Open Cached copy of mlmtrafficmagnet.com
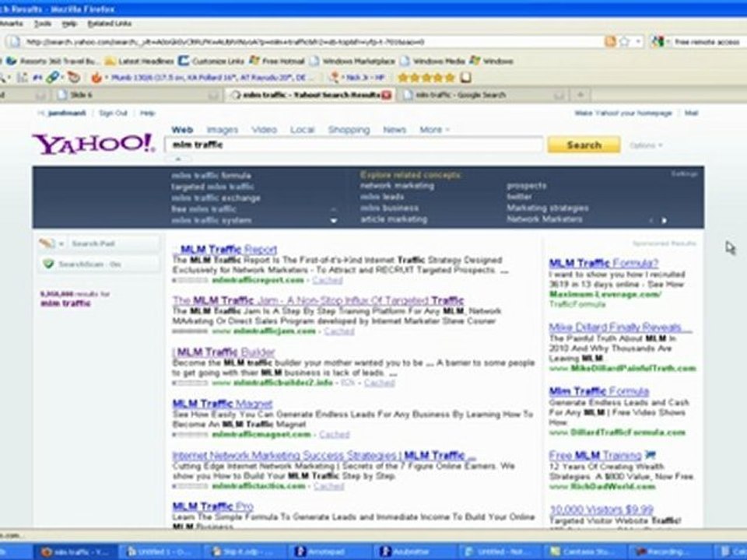Viewport: 747px width, 560px height. (334, 434)
